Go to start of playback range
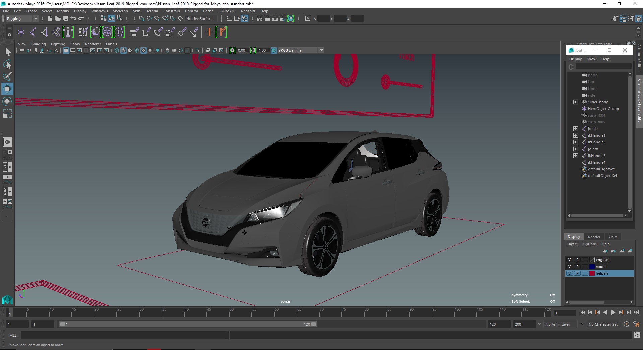The image size is (644, 350). 582,312
